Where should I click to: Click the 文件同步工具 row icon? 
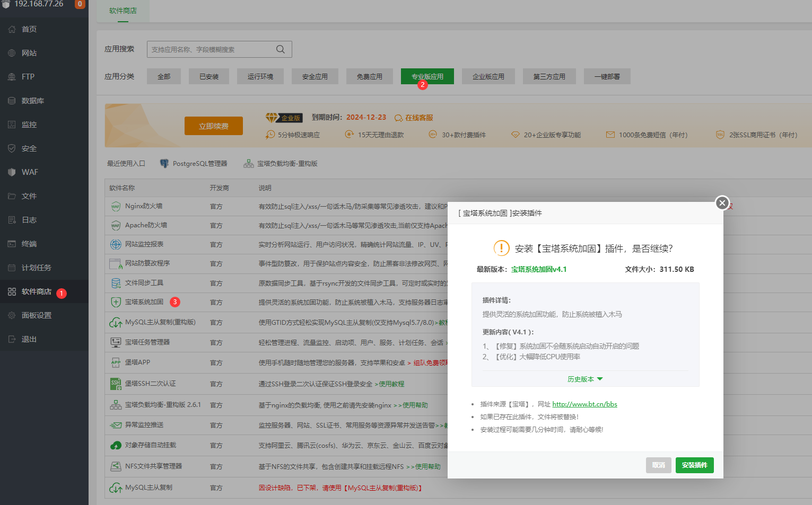coord(116,283)
